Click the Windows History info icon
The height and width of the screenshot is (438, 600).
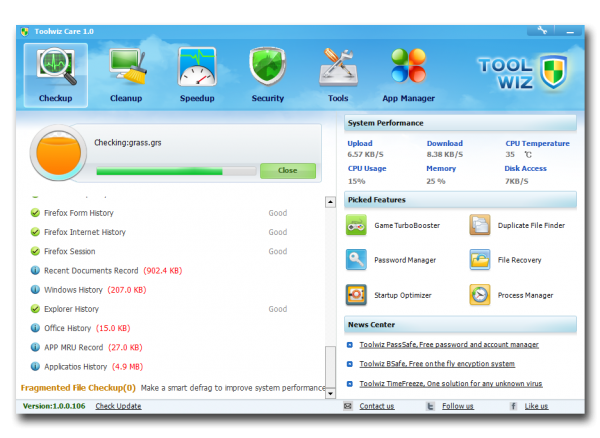[35, 290]
